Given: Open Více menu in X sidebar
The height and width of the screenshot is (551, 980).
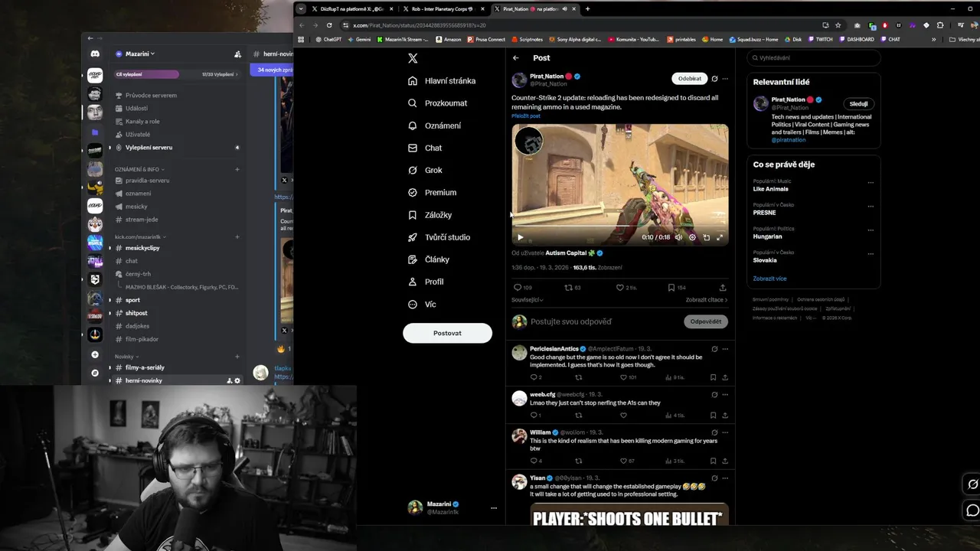Looking at the screenshot, I should point(422,304).
